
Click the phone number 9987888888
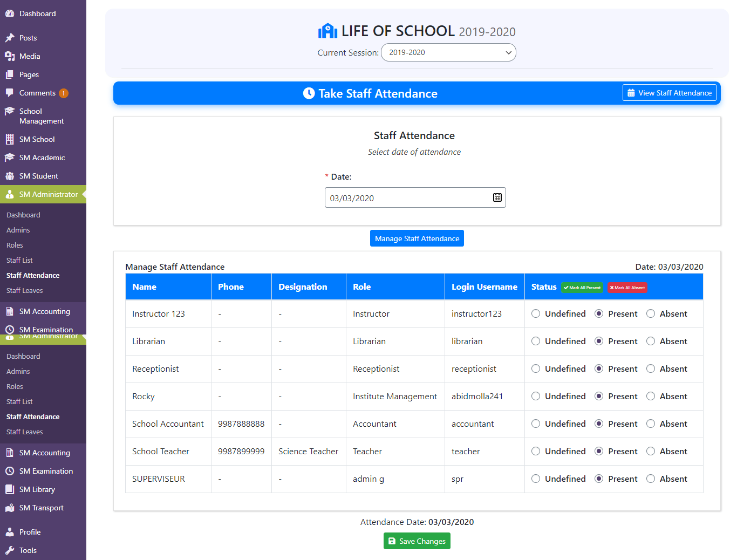(x=241, y=424)
